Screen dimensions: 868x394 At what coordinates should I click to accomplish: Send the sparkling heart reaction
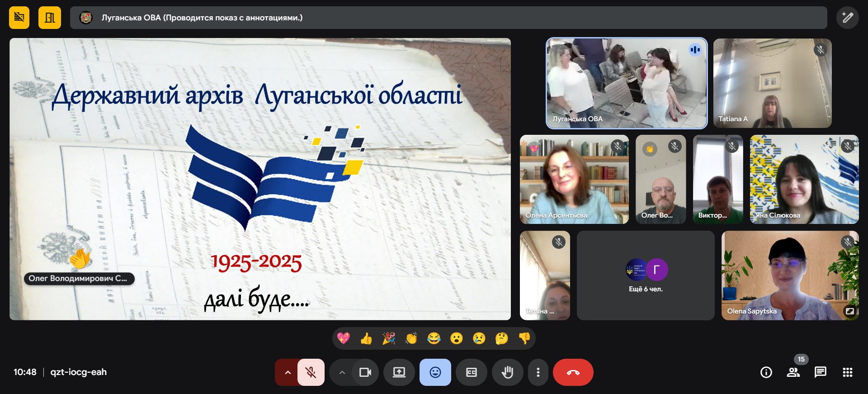tap(344, 338)
